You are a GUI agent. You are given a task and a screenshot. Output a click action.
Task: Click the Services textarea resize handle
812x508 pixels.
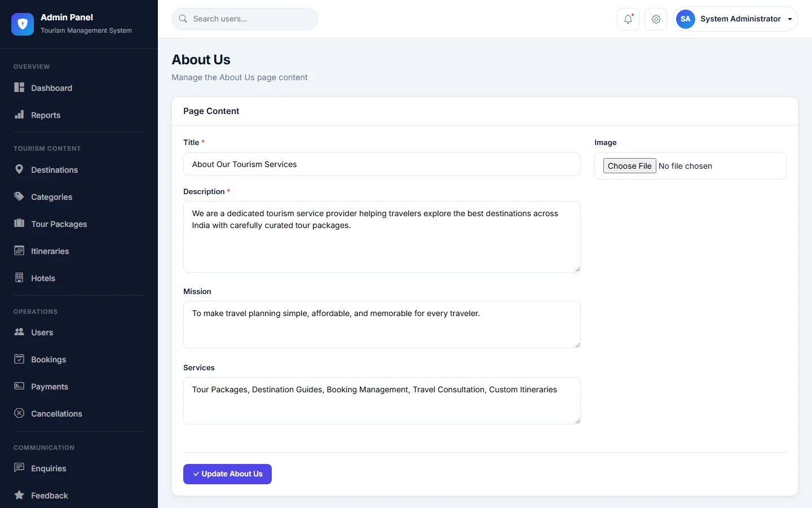(x=577, y=421)
